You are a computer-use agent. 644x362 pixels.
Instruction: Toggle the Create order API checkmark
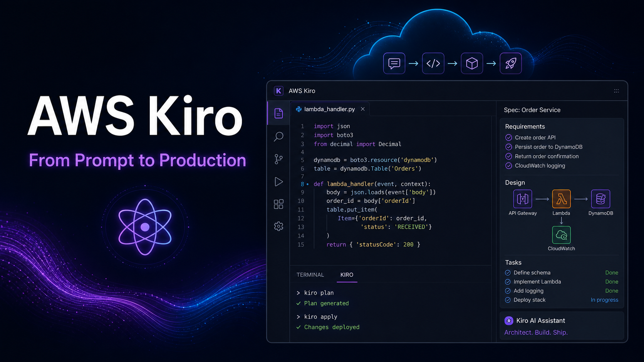tap(508, 138)
